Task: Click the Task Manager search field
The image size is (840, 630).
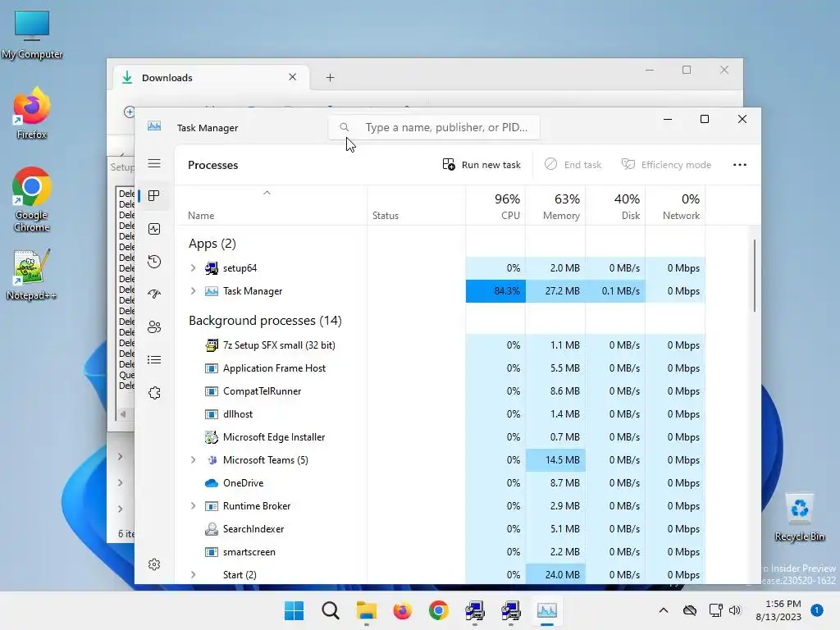Action: point(434,127)
